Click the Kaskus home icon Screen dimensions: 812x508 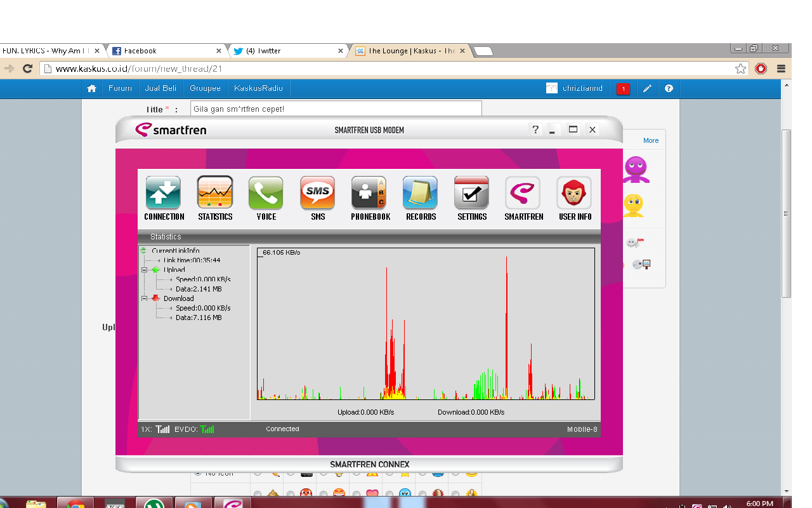[92, 88]
